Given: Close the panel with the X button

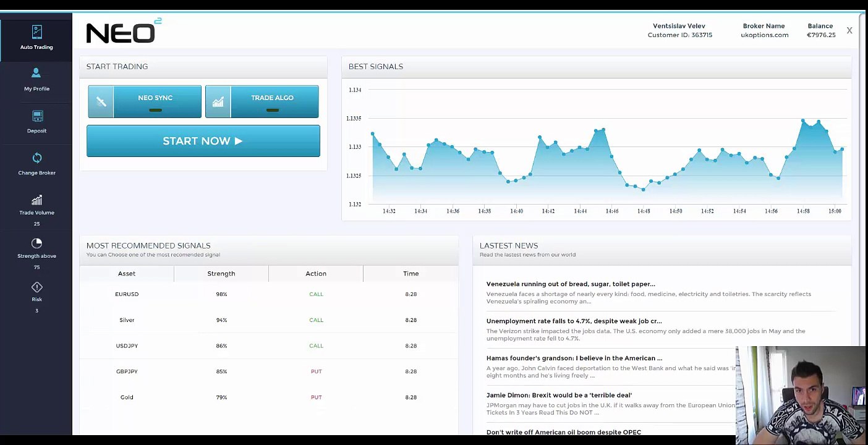Looking at the screenshot, I should pos(849,30).
